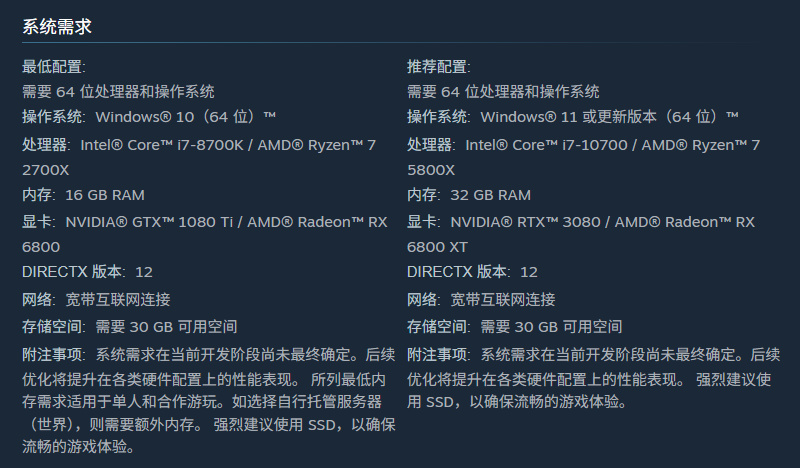The image size is (800, 468).
Task: Click the 推荐配置 label
Action: pos(438,67)
